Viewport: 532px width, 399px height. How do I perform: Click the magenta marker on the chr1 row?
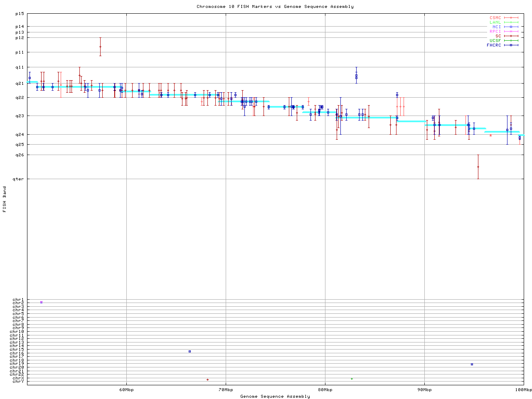tap(41, 302)
